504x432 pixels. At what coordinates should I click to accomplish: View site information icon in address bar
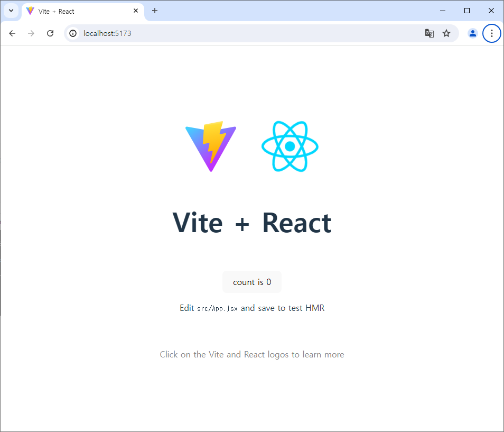coord(73,33)
